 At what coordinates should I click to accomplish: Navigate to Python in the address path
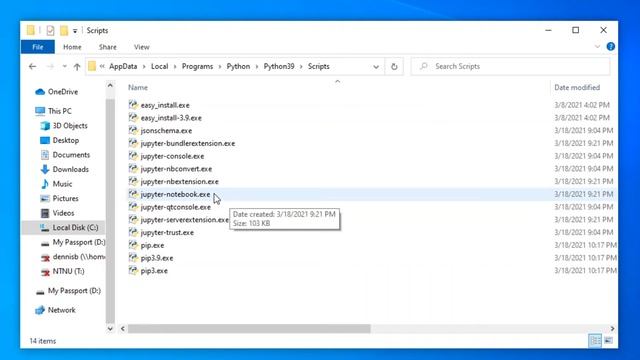(238, 67)
